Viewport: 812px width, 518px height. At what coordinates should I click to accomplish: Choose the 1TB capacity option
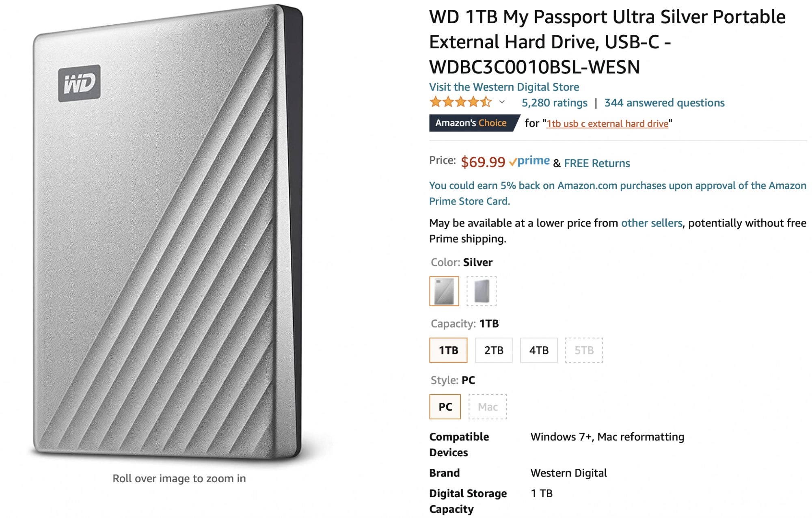point(448,350)
